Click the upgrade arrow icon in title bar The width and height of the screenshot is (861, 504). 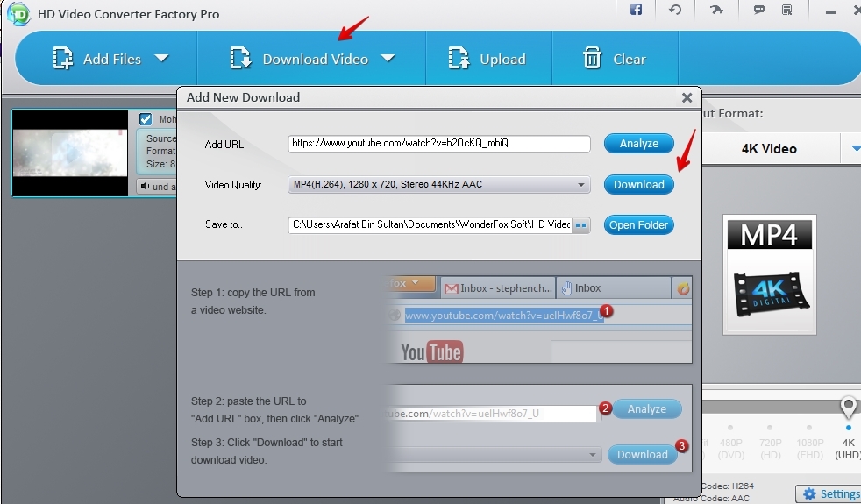716,10
